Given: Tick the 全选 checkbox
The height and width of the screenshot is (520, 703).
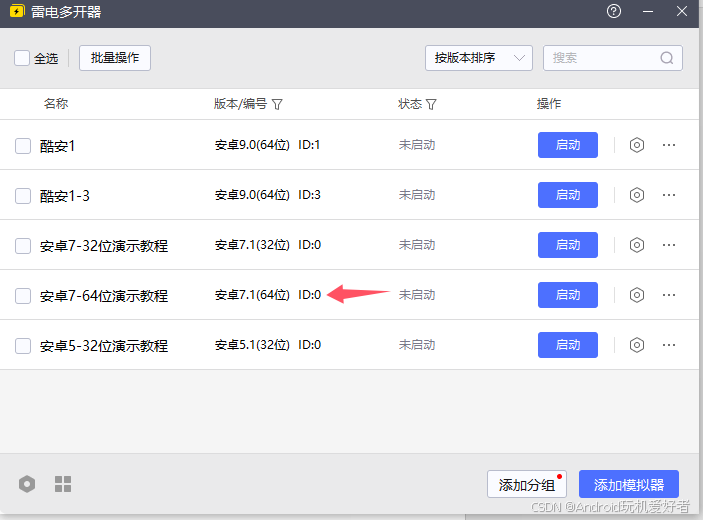Looking at the screenshot, I should 22,58.
